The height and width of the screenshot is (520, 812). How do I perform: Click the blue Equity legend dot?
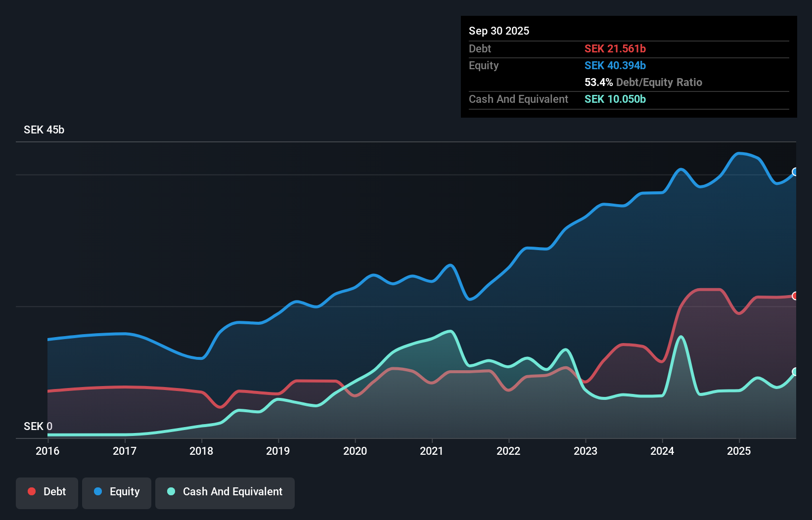[98, 491]
